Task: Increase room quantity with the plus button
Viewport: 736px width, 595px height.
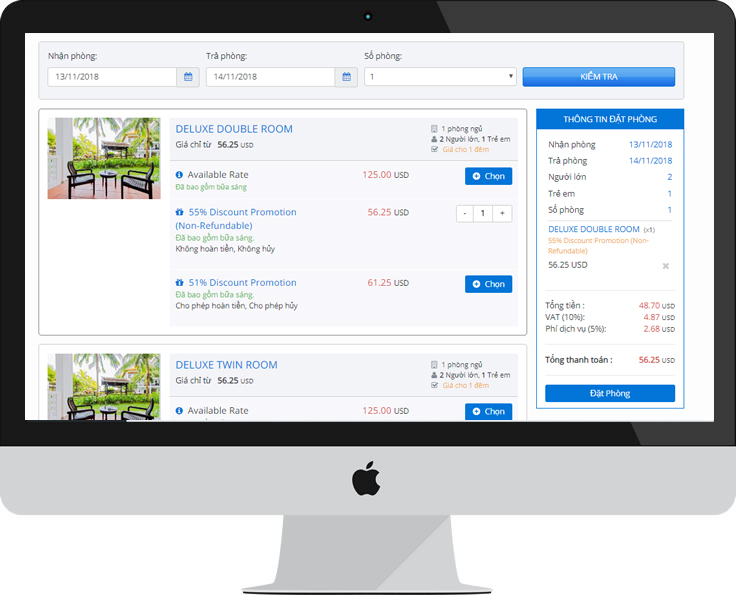Action: [x=502, y=213]
